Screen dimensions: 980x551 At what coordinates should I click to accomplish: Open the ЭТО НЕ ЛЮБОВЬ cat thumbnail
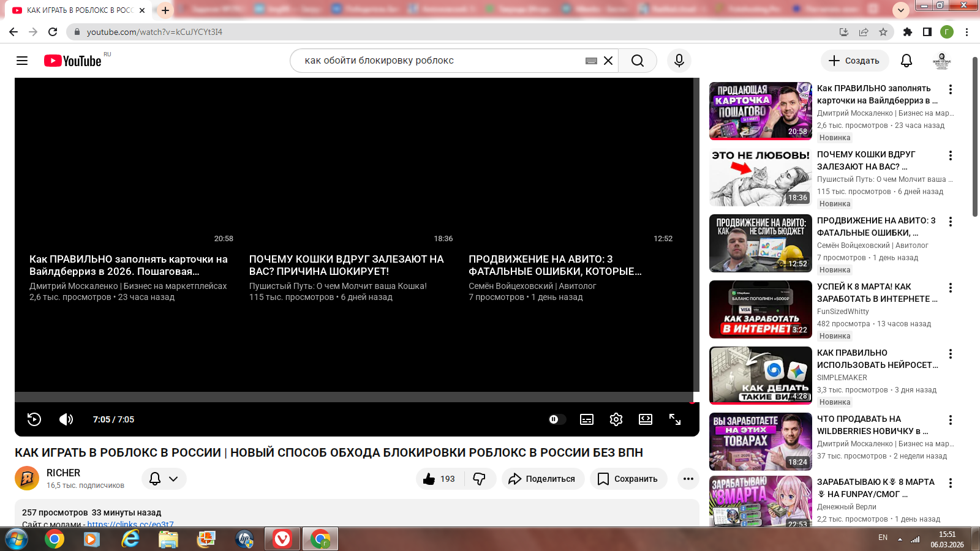click(761, 177)
